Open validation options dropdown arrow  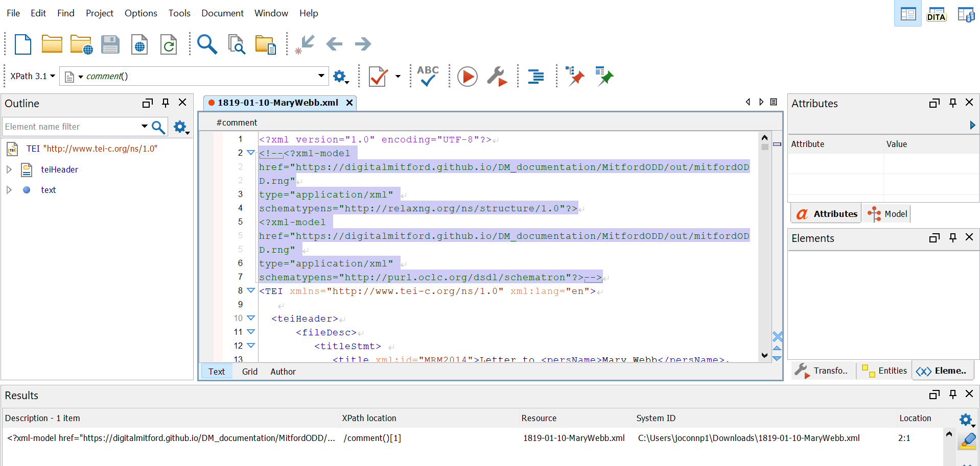click(398, 77)
